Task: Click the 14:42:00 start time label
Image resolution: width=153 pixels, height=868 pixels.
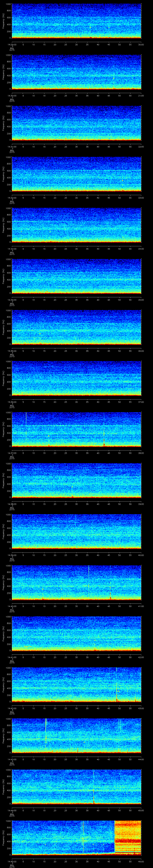Action: (12, 708)
